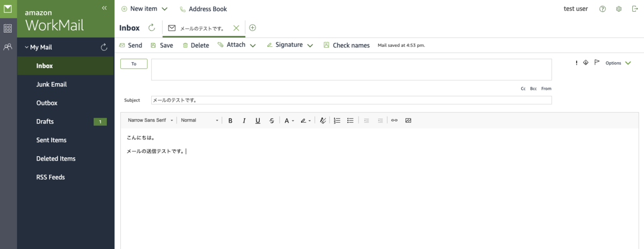The image size is (644, 249).
Task: Click Check names
Action: [347, 46]
